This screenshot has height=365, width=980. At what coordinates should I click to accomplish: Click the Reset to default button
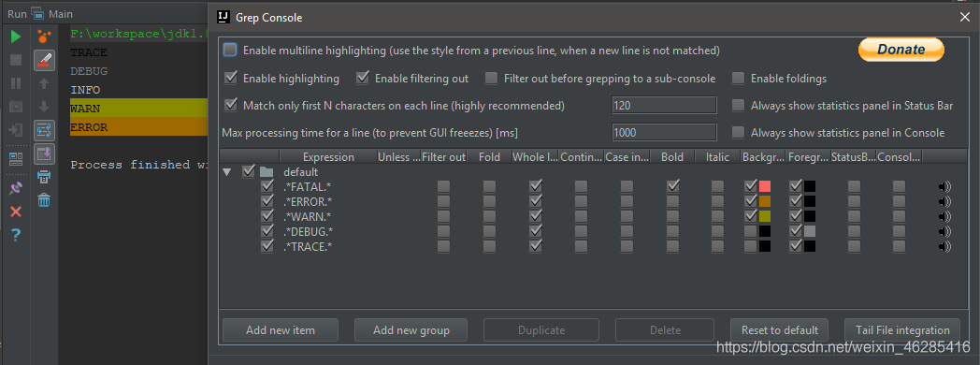pyautogui.click(x=779, y=330)
